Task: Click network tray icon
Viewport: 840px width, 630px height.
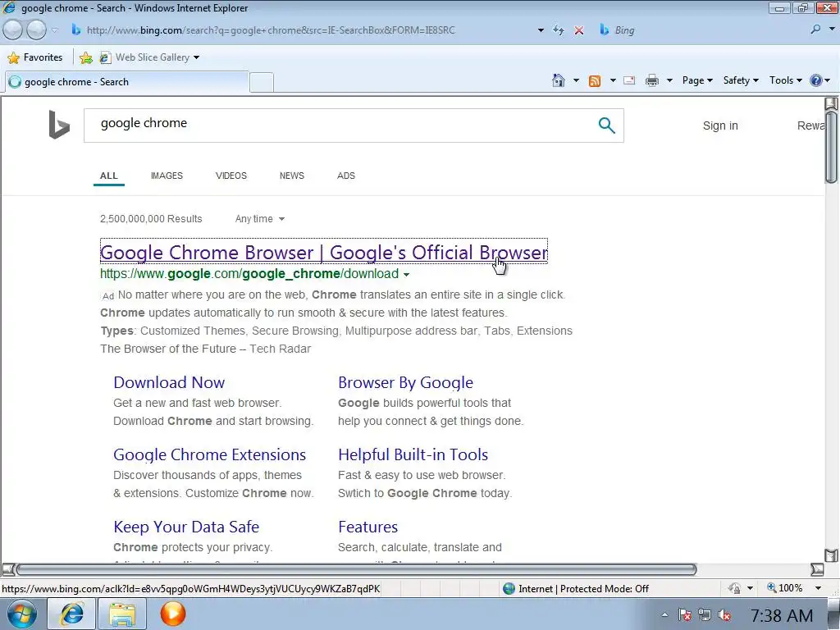Action: [705, 615]
